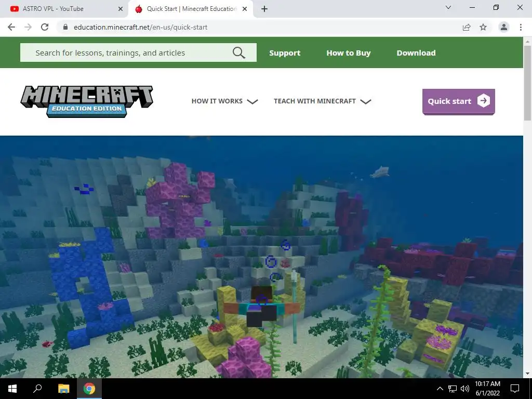Show hidden system tray icons
This screenshot has width=532, height=399.
(x=440, y=389)
